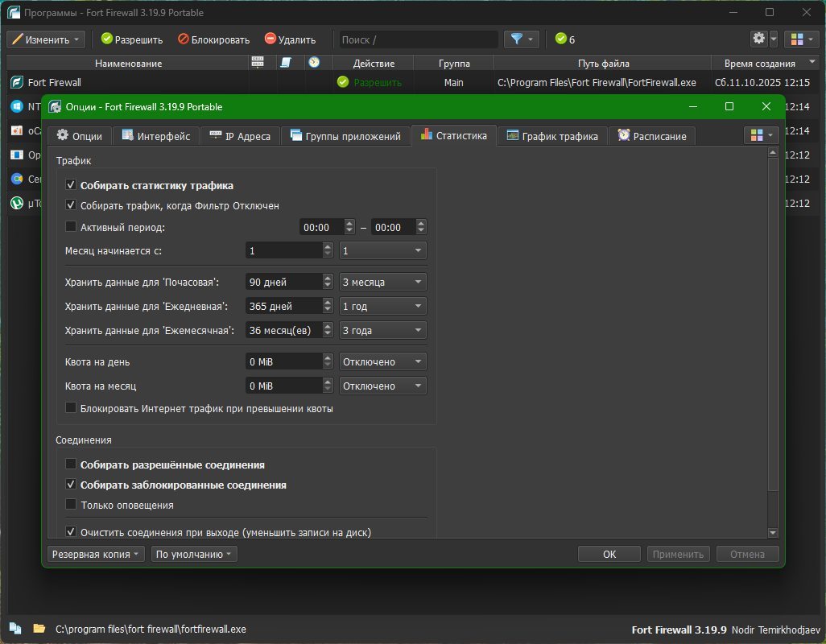
Task: Click the red Delete icon in toolbar
Action: coord(271,39)
